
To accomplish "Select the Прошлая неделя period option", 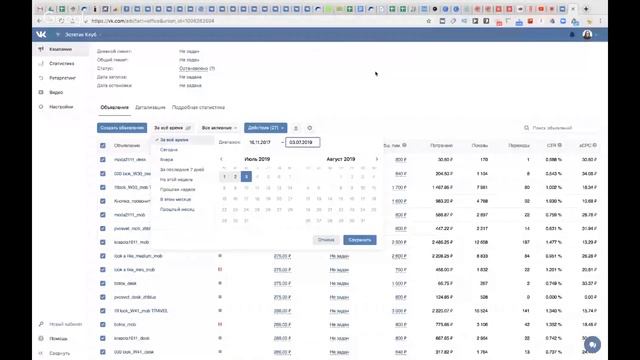I will (178, 189).
